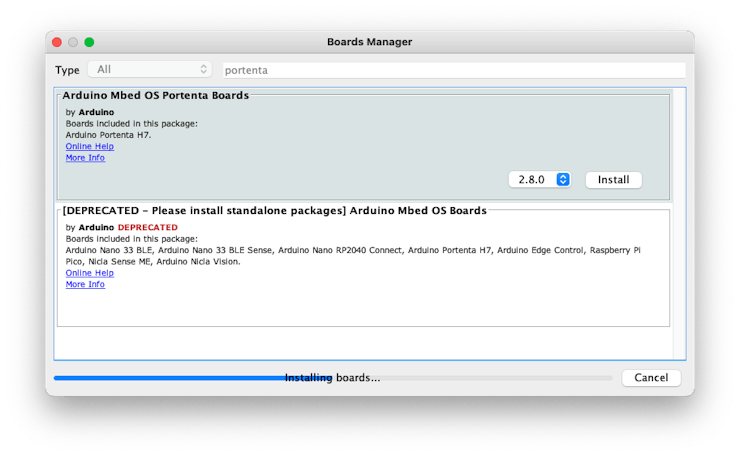Screen dimensions: 740x456
Task: Open More Info for the deprecated Mbed OS Boards package
Action: point(85,284)
